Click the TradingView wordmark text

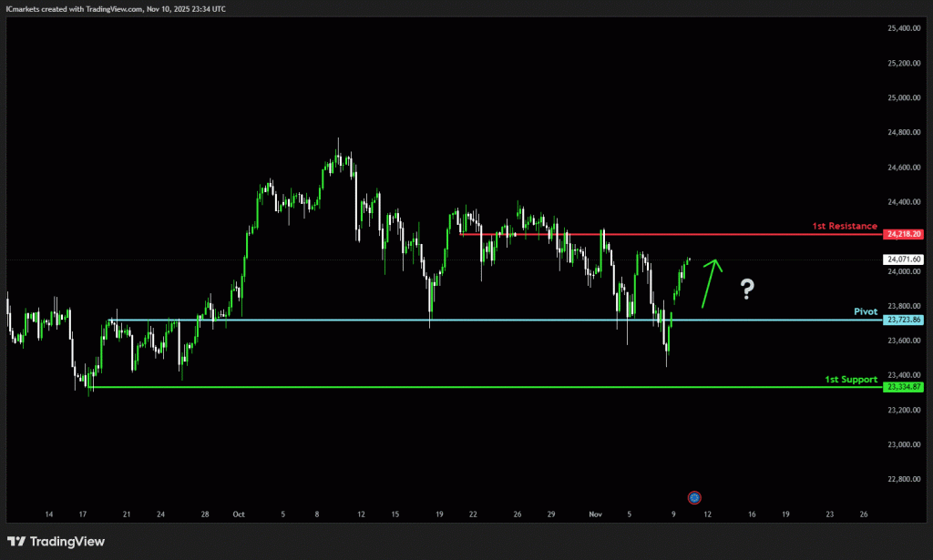pos(67,542)
